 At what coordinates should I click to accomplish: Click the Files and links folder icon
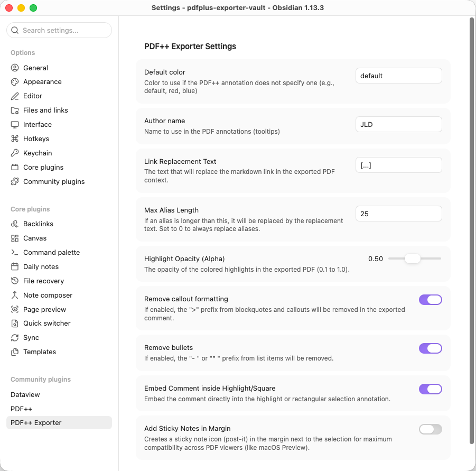(15, 110)
